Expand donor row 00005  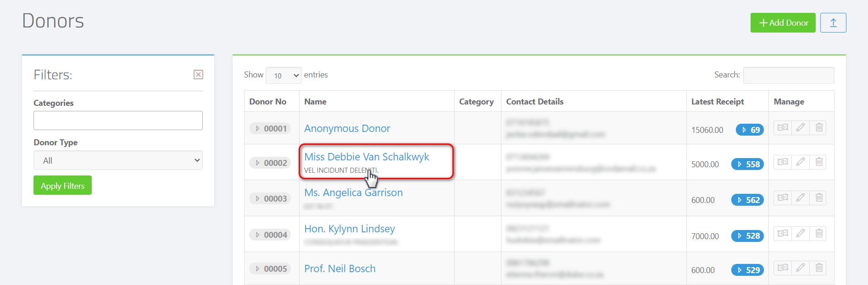point(270,269)
